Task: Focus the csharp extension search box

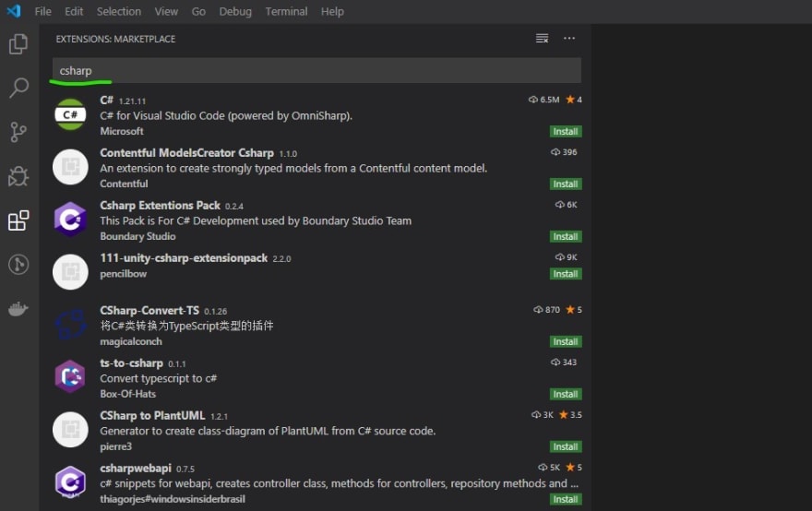Action: [316, 70]
